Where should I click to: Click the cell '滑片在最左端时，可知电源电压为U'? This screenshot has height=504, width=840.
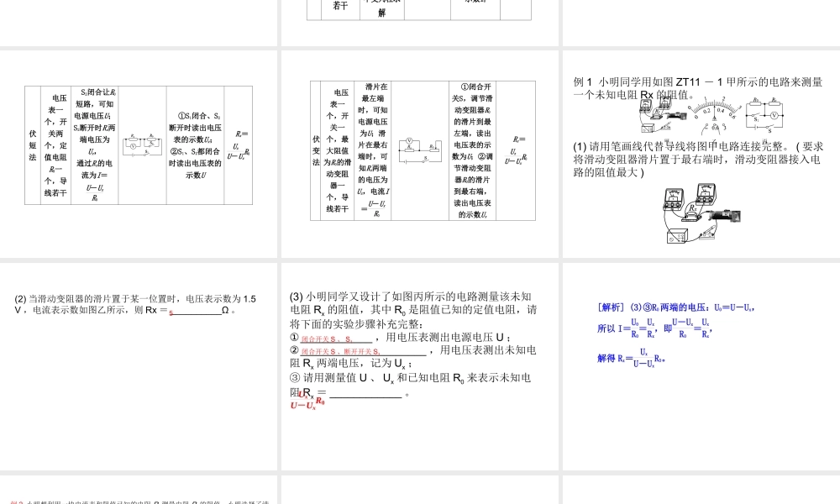pos(373,150)
